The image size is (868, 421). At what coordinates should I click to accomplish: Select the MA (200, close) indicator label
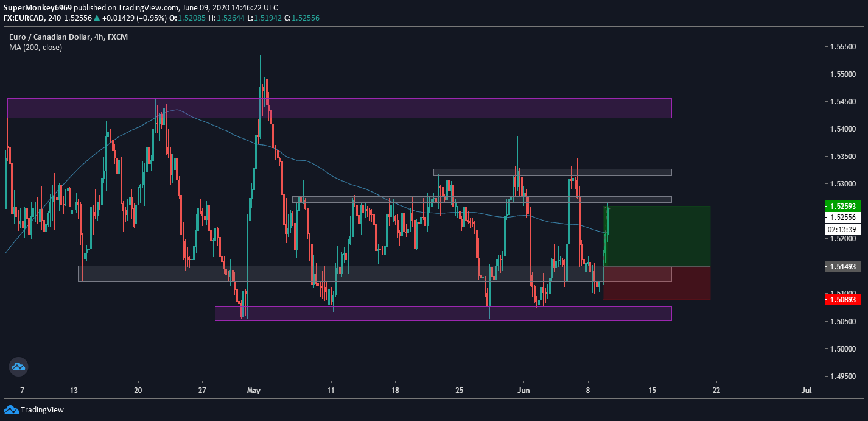35,47
